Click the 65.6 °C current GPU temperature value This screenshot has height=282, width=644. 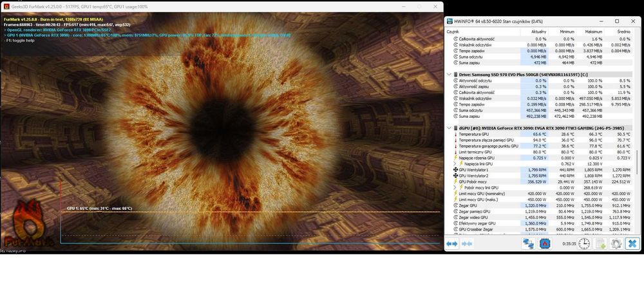click(x=540, y=134)
